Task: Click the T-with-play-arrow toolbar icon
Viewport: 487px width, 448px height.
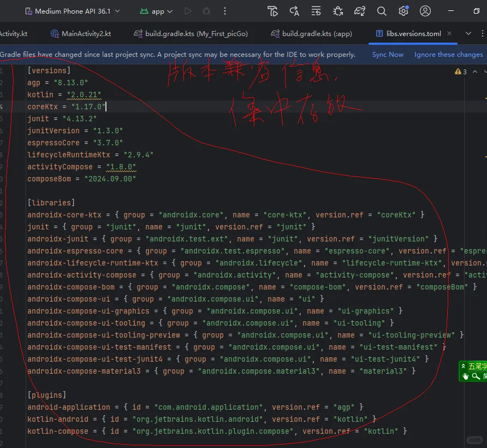Action: [272, 11]
